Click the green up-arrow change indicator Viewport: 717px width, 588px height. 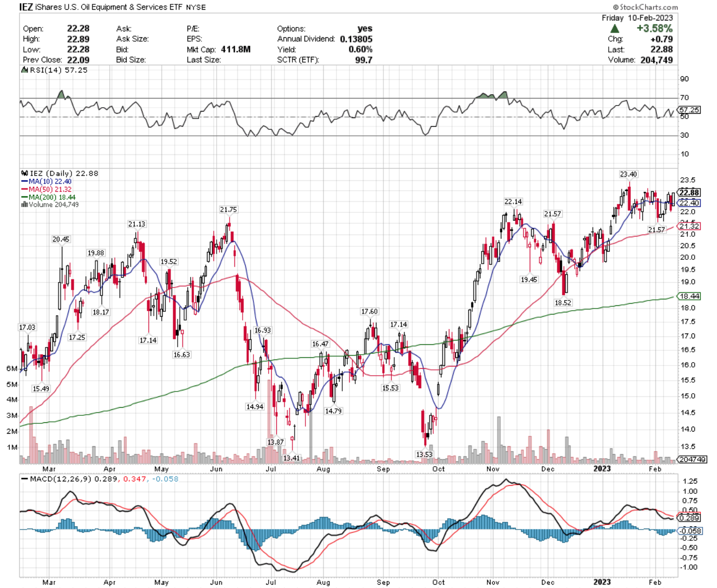click(615, 29)
